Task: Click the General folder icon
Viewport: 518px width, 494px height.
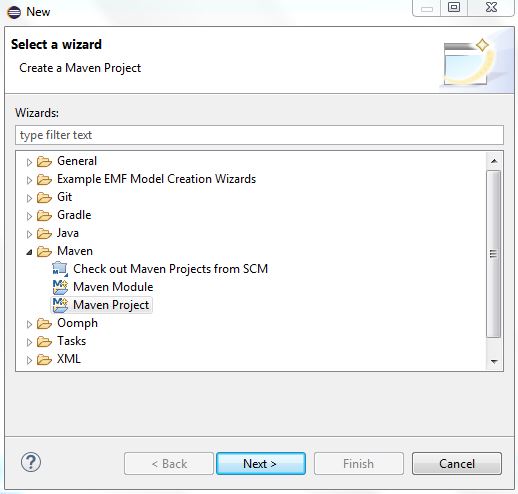Action: 44,161
